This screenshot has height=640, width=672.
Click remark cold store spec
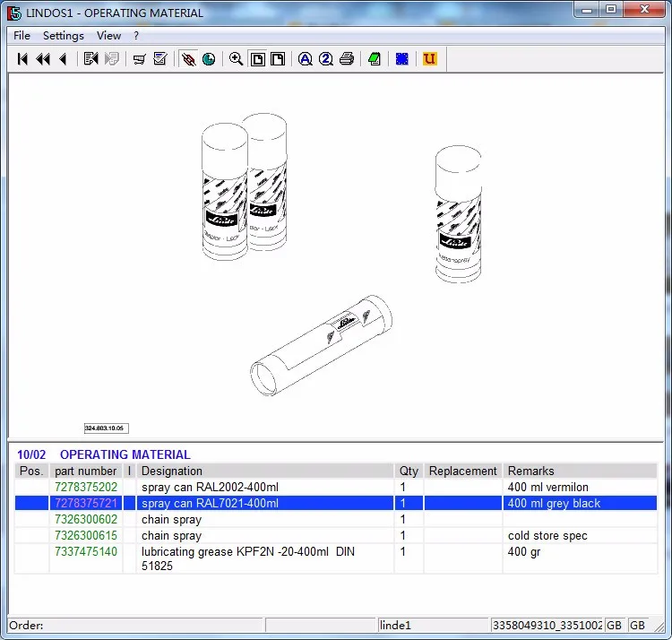click(547, 535)
